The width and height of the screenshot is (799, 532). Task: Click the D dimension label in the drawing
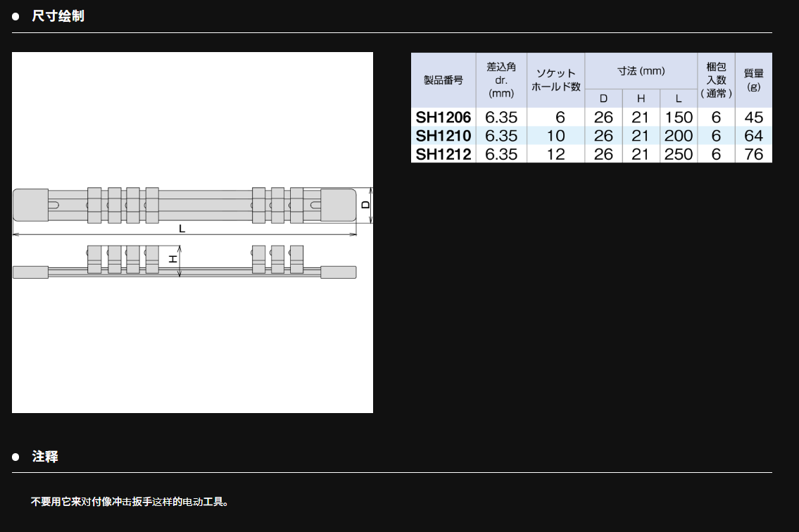tap(365, 205)
